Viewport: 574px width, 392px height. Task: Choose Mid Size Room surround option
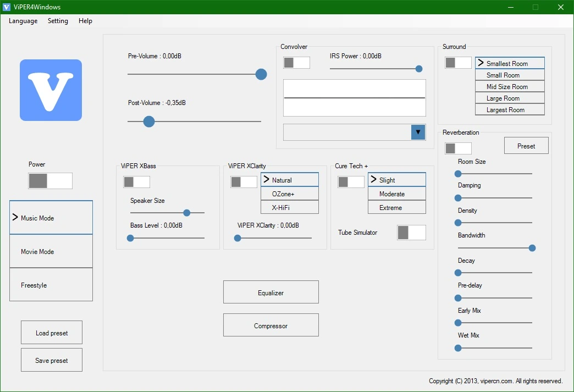[510, 87]
